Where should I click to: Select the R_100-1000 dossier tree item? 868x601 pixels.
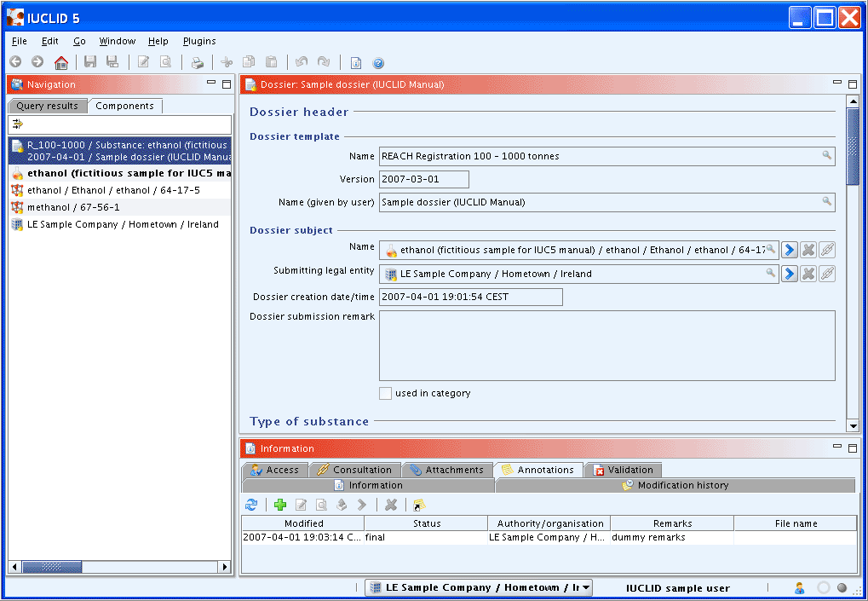pyautogui.click(x=120, y=151)
